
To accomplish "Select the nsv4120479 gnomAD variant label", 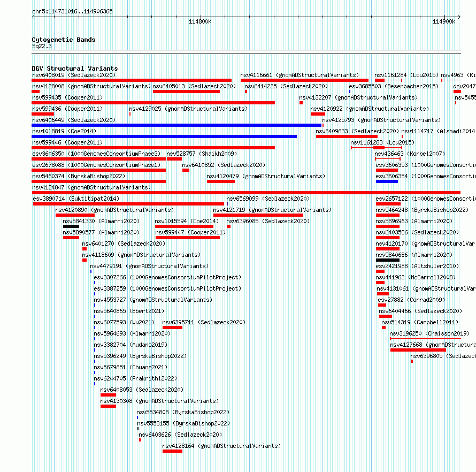I will 266,176.
